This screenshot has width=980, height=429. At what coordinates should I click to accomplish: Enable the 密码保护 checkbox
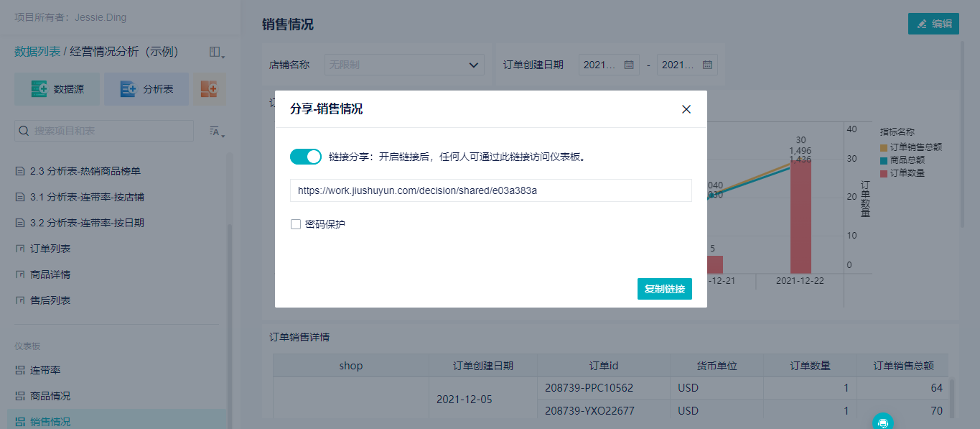pos(296,224)
